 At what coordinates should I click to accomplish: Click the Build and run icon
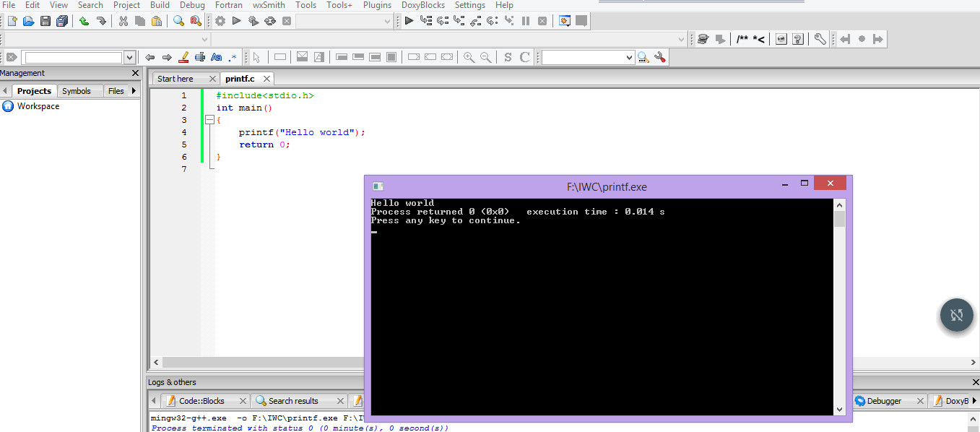coord(253,21)
